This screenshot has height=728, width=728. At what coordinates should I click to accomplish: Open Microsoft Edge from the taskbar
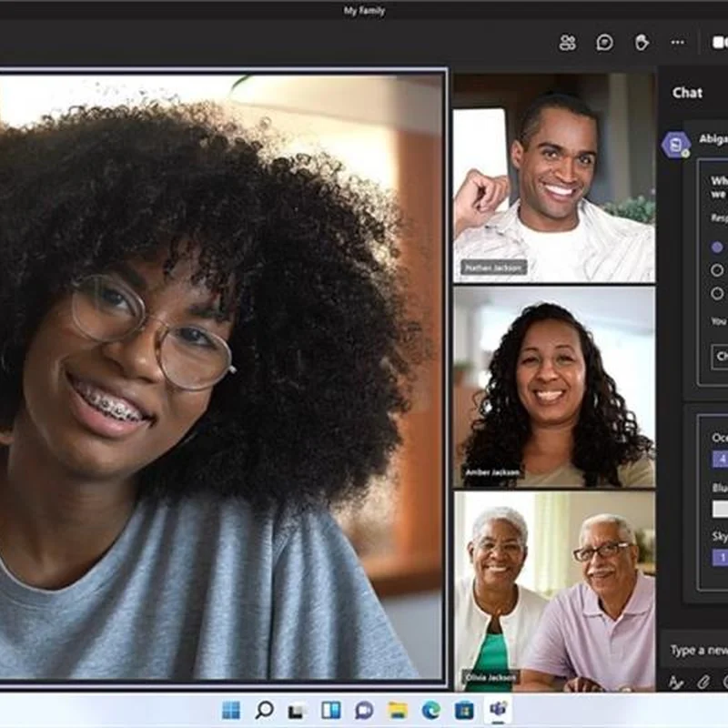pyautogui.click(x=430, y=710)
